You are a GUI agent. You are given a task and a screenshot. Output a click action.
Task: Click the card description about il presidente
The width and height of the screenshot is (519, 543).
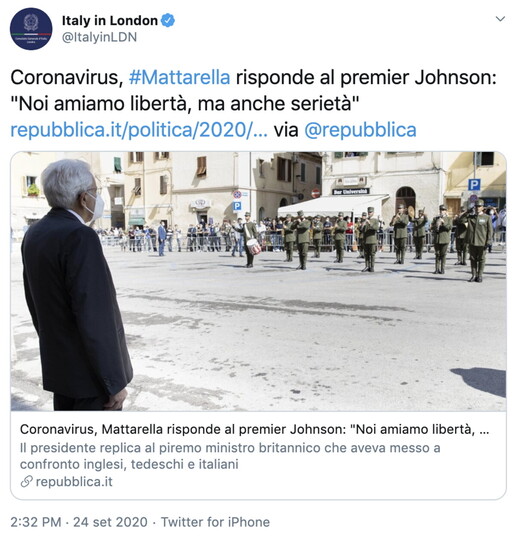tap(230, 456)
